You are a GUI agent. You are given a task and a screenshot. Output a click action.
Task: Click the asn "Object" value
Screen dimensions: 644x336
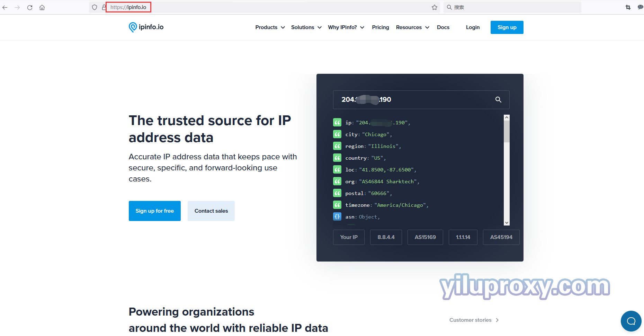click(368, 217)
